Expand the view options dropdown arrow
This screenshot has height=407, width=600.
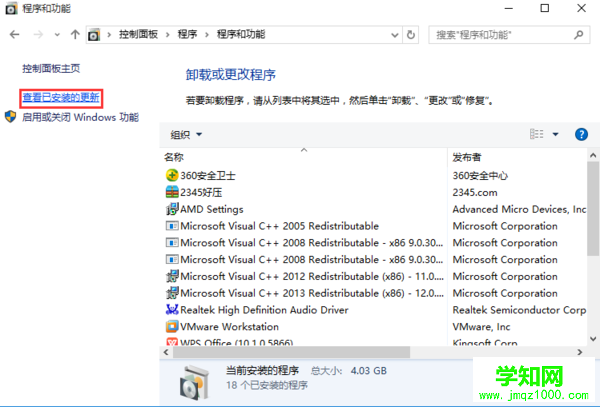[555, 134]
